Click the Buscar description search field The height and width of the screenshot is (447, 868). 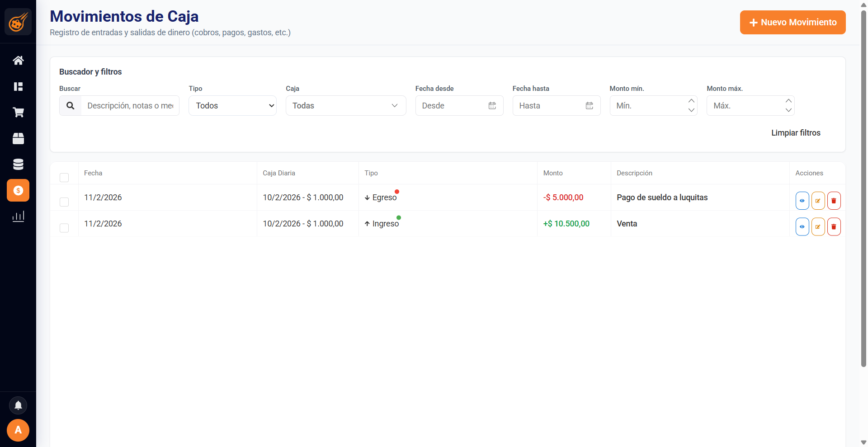130,106
